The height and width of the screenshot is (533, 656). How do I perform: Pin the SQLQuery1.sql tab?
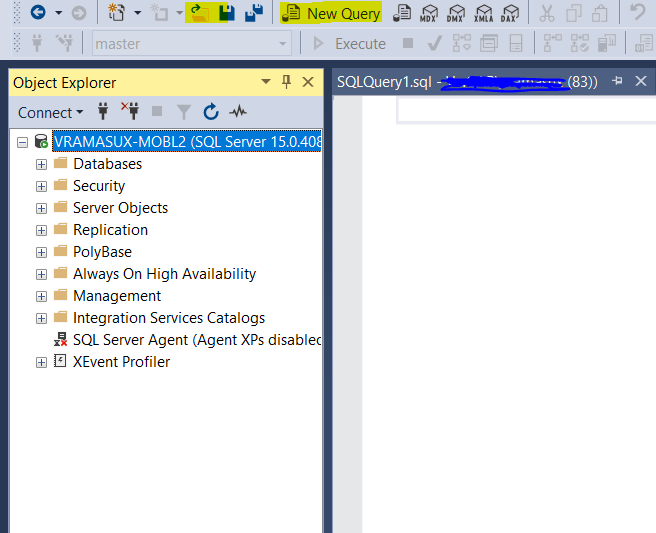617,81
